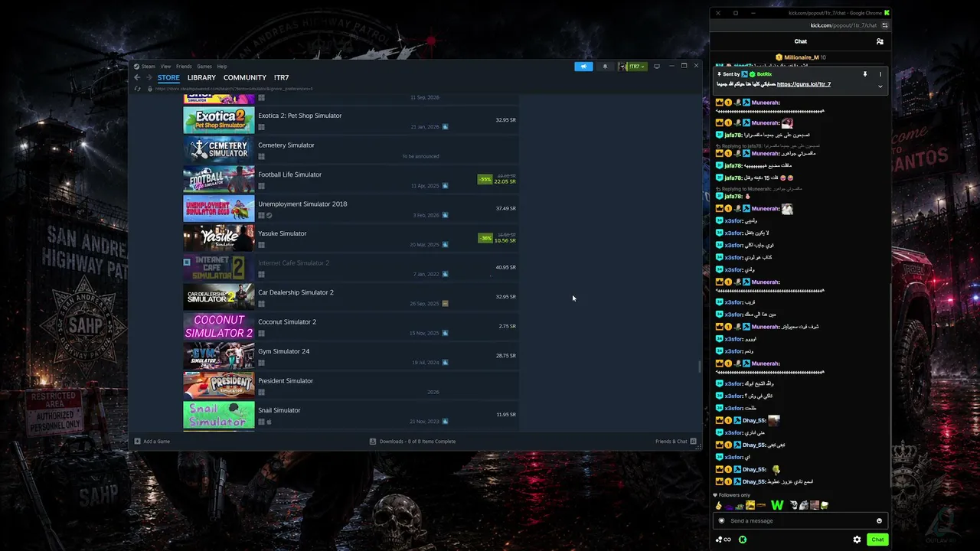Open the View menu

[x=165, y=67]
